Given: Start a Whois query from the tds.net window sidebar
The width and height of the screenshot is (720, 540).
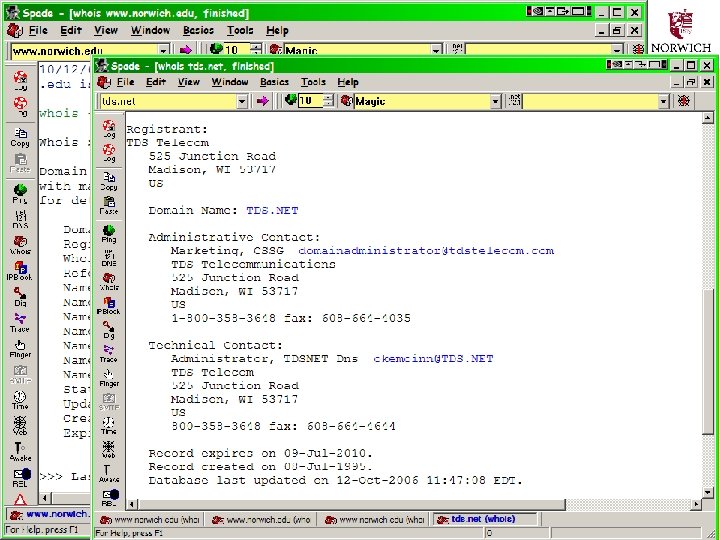Looking at the screenshot, I should 109,281.
